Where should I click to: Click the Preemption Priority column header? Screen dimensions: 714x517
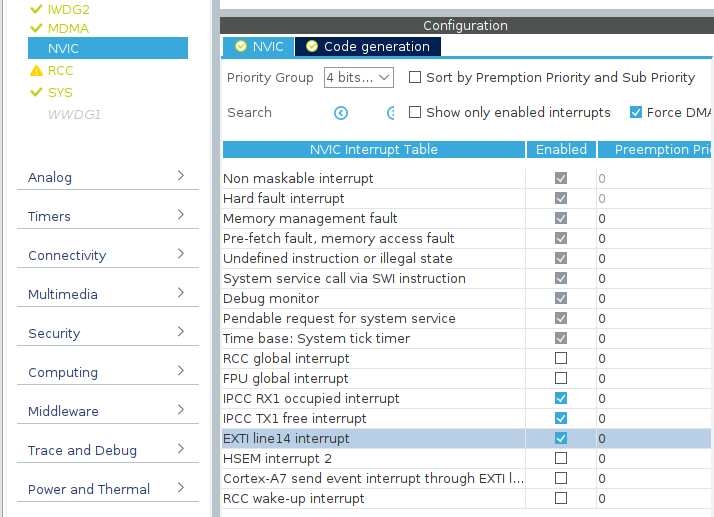[655, 149]
